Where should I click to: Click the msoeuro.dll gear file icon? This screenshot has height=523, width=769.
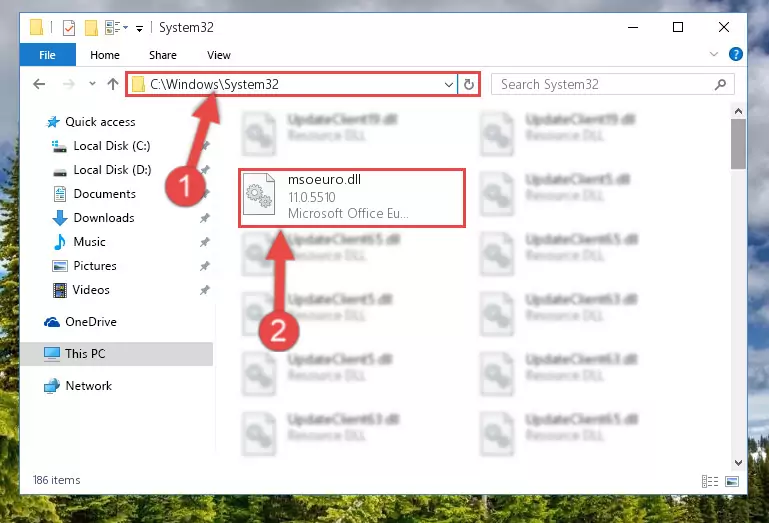pyautogui.click(x=259, y=194)
